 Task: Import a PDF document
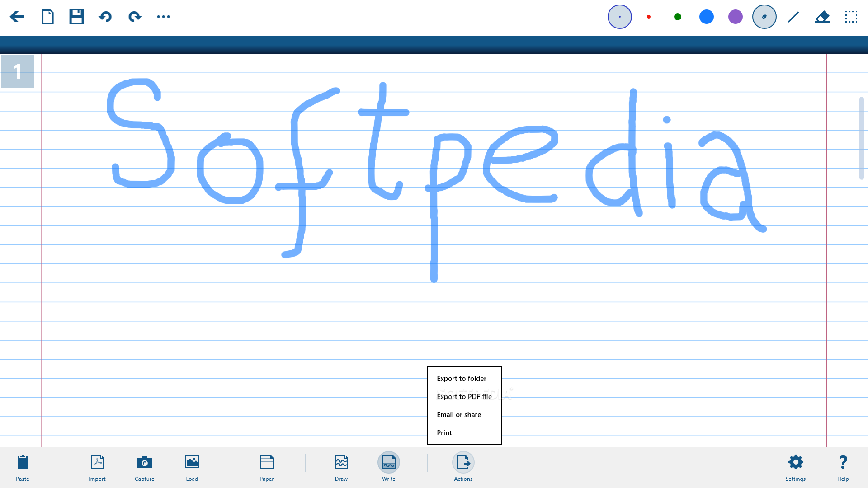click(97, 468)
